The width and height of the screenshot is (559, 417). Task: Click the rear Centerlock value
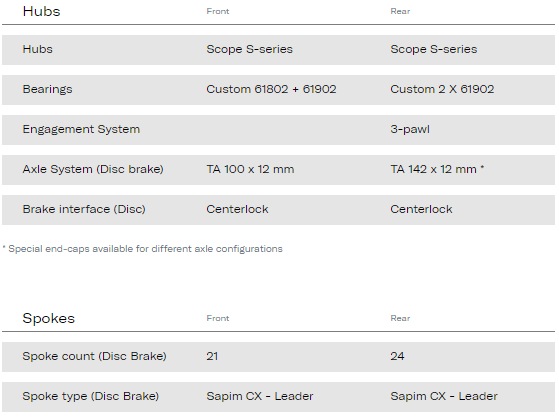pyautogui.click(x=421, y=209)
